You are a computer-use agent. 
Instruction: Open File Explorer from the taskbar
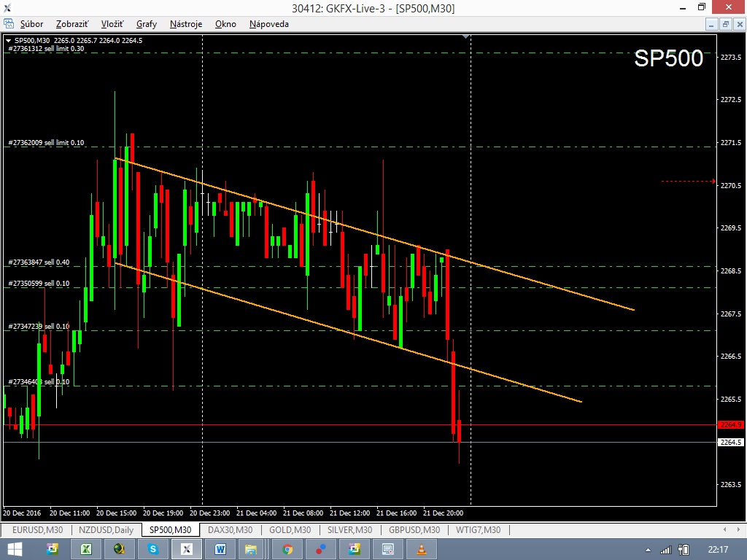251,550
